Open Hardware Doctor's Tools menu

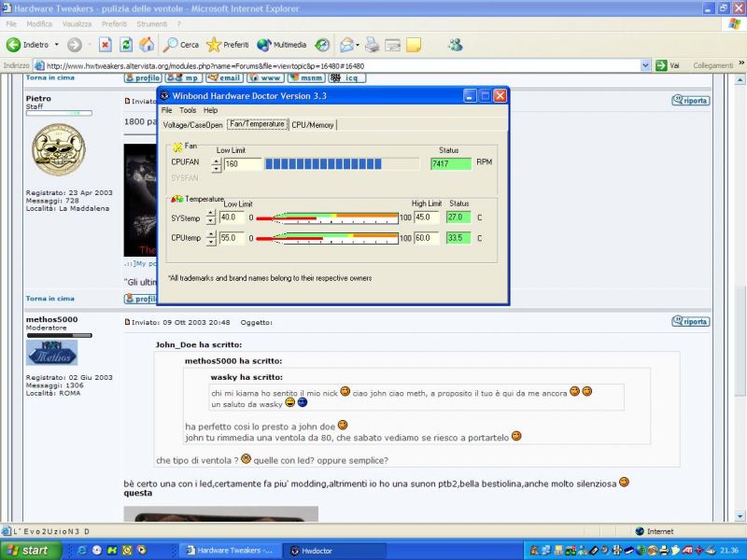tap(188, 110)
